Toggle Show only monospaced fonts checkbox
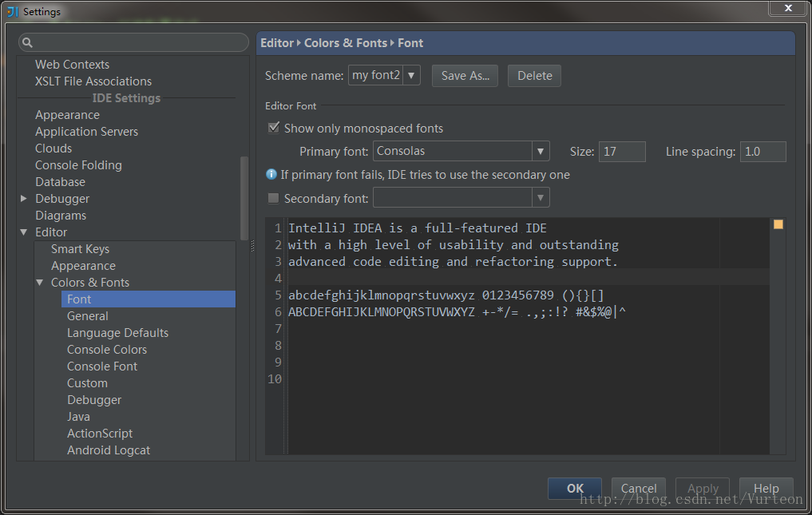 coord(273,128)
